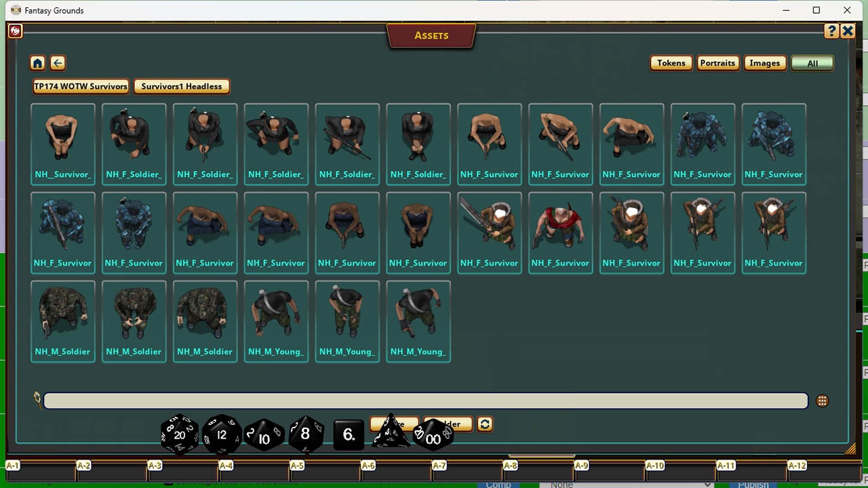Toggle the Tokens asset filter
The height and width of the screenshot is (488, 868).
tap(671, 62)
